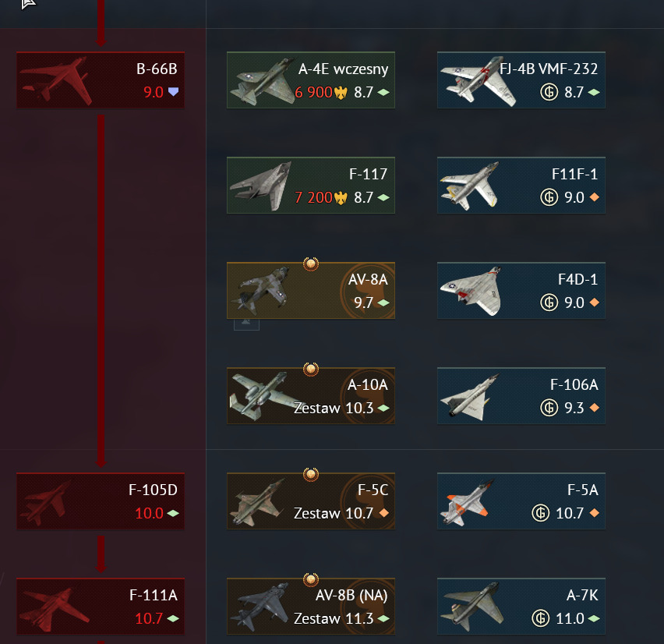664x644 pixels.
Task: Click the F-117 stealth aircraft image
Action: (261, 186)
